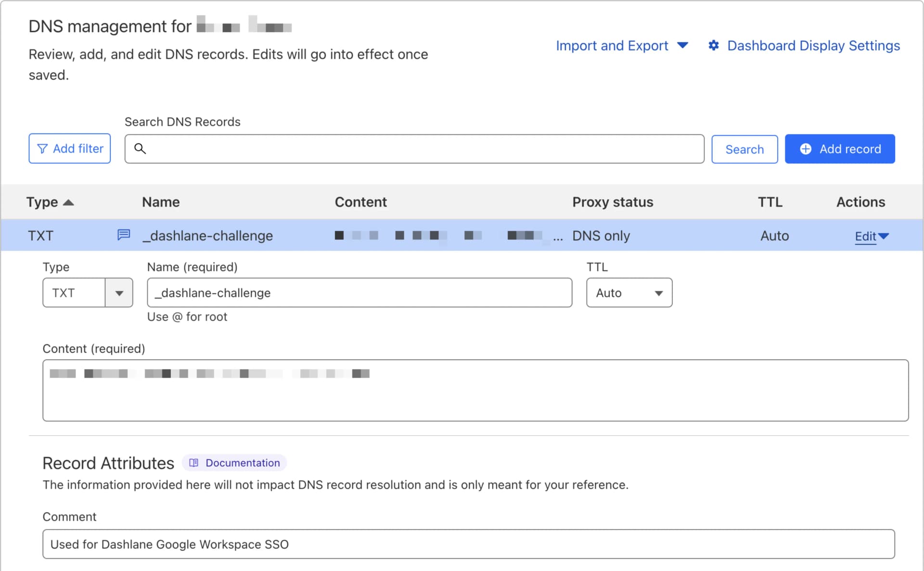Click the gear icon for Dashboard Display Settings

coord(714,45)
